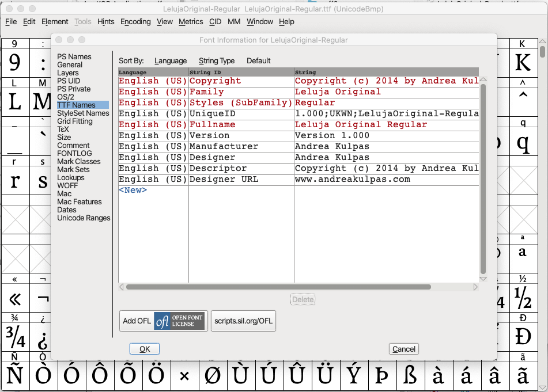Open Grid Fitting section
The height and width of the screenshot is (392, 548).
pyautogui.click(x=75, y=121)
